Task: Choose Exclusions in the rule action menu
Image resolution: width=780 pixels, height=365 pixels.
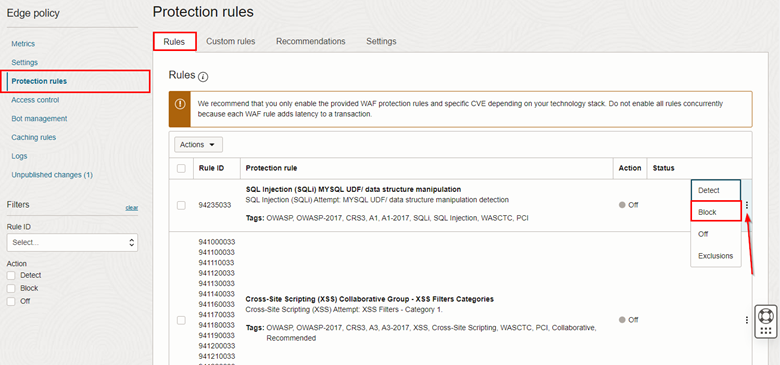Action: pos(716,256)
